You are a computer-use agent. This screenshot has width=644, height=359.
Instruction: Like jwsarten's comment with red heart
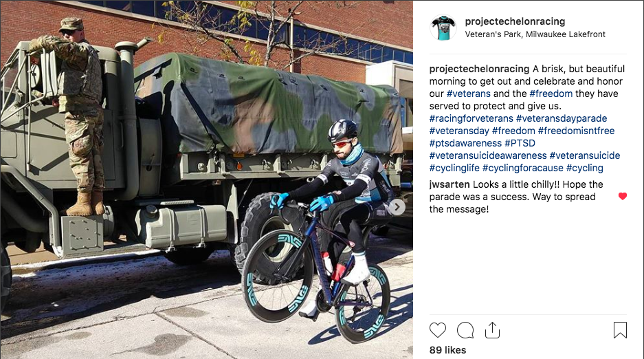pos(623,196)
